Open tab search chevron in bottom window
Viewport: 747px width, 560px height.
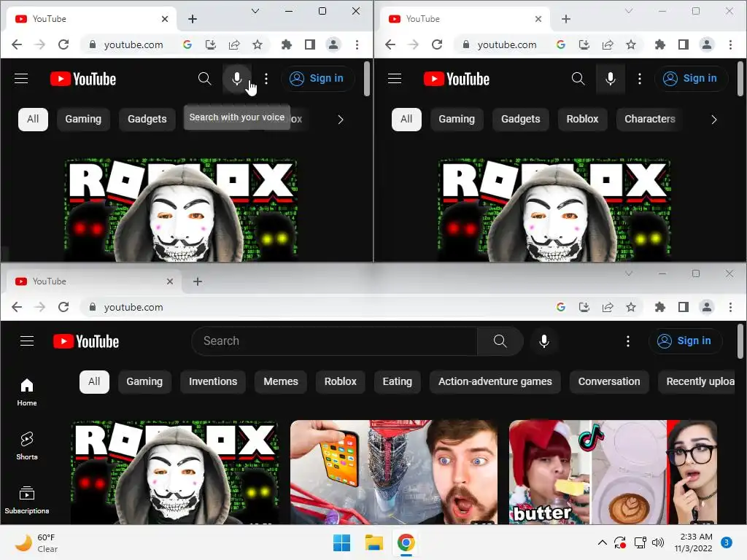629,273
